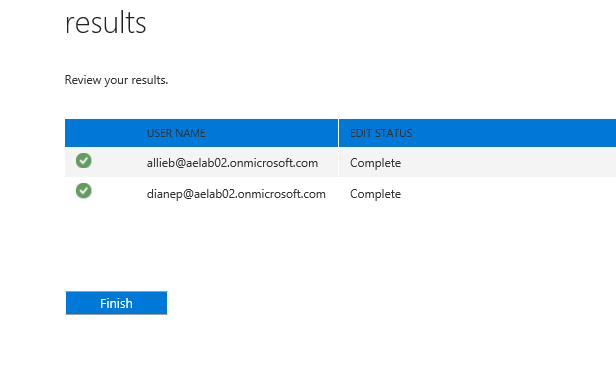Click the white divider between USER NAME and EDIT STATUS headers

(338, 133)
